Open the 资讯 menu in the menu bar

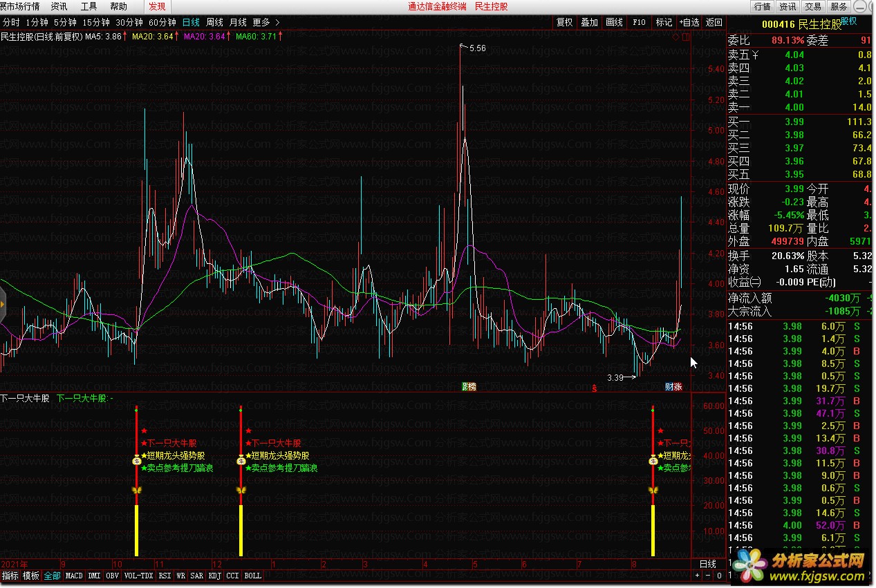pos(59,6)
